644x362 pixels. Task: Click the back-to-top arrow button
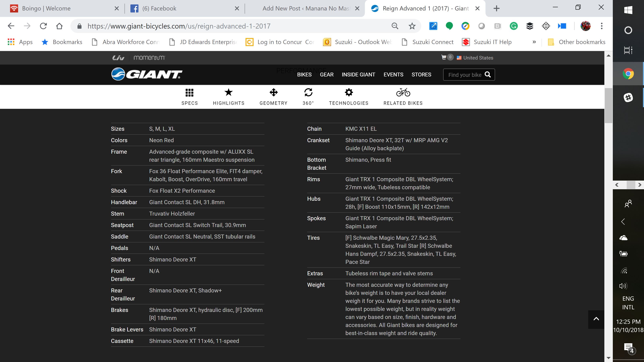pyautogui.click(x=596, y=319)
